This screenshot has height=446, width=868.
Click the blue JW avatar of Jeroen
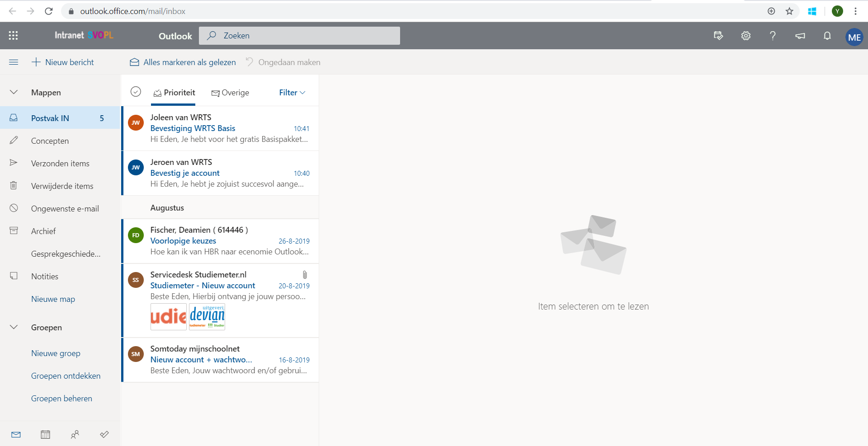pos(136,167)
